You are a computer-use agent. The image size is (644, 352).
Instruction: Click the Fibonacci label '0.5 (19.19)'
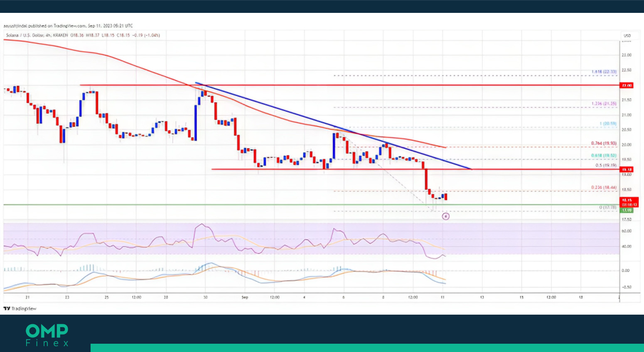click(x=606, y=165)
